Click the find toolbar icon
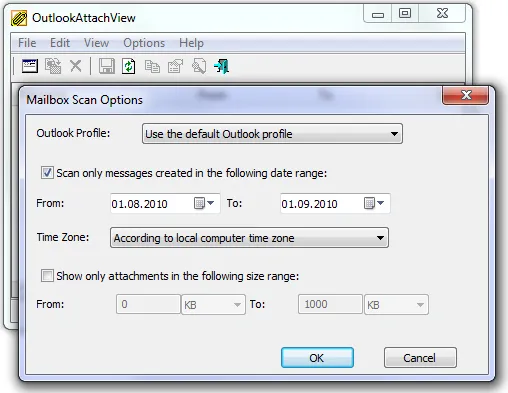Image resolution: width=508 pixels, height=393 pixels. point(199,66)
